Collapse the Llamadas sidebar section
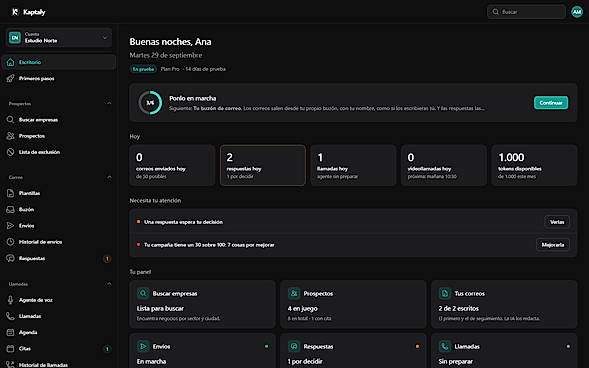 tap(109, 284)
